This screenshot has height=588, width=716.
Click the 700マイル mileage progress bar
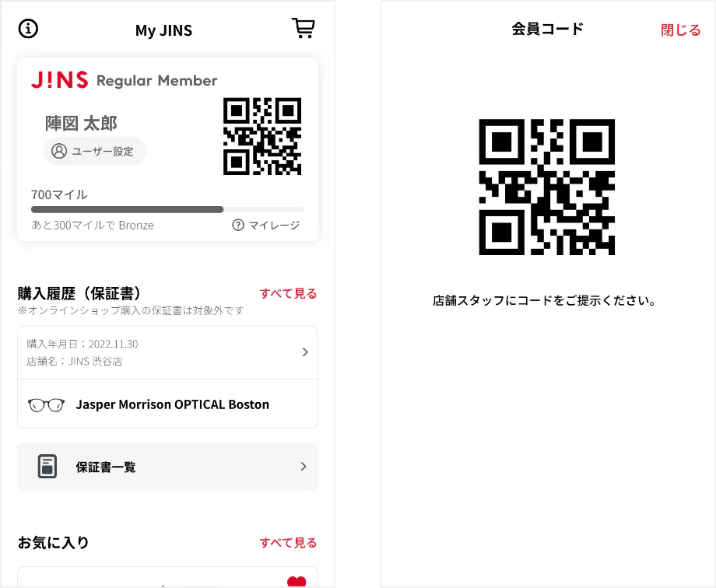click(167, 209)
